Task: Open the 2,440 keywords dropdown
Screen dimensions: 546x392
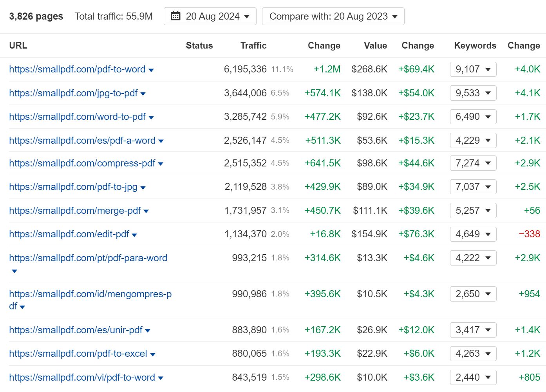Action: click(473, 378)
